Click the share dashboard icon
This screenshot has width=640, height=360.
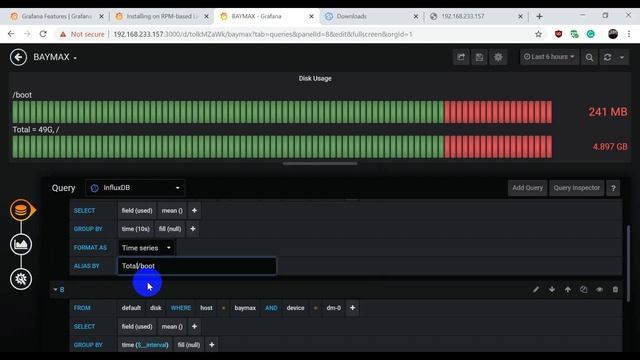tap(461, 57)
